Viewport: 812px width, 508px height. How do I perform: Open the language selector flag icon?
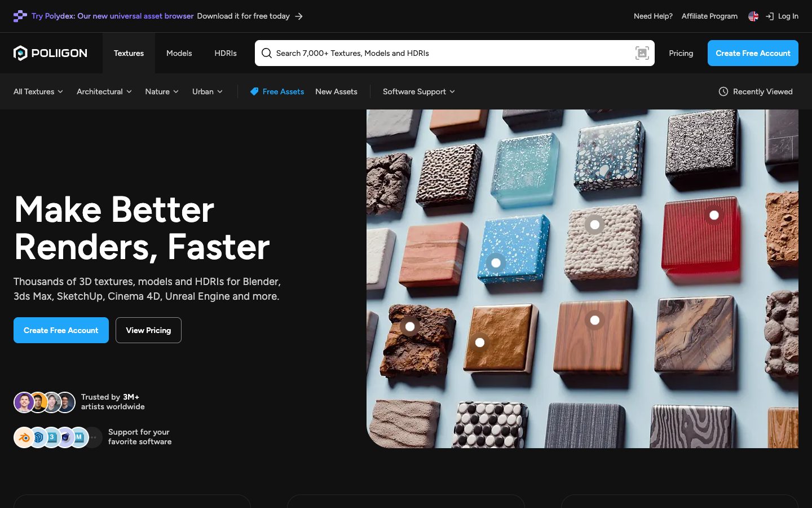753,16
